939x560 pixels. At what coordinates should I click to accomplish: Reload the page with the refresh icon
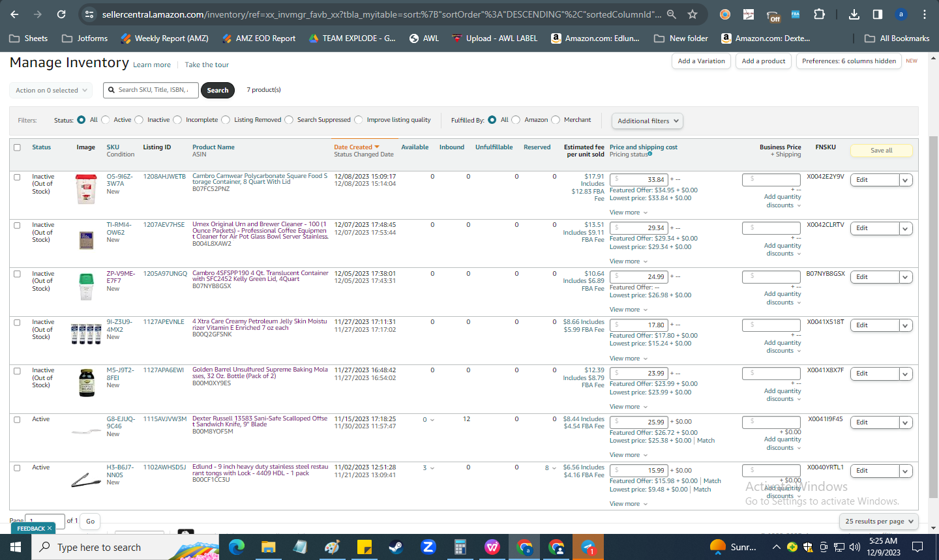click(x=61, y=14)
